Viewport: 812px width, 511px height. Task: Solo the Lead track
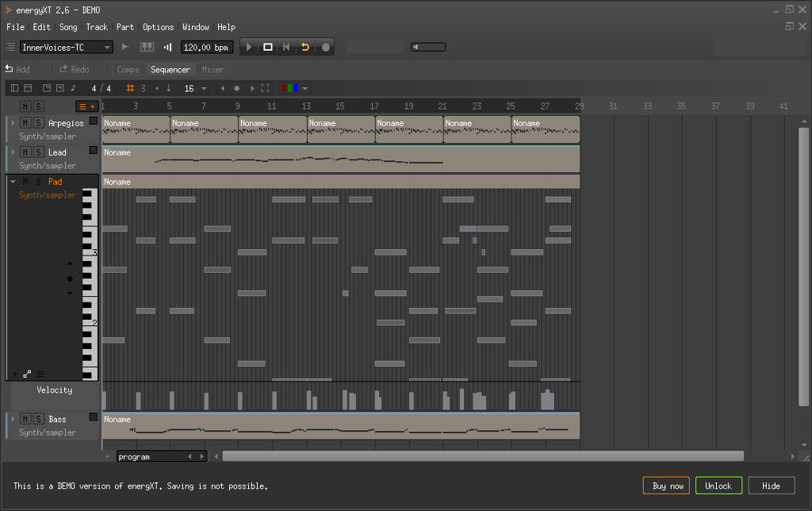[38, 152]
